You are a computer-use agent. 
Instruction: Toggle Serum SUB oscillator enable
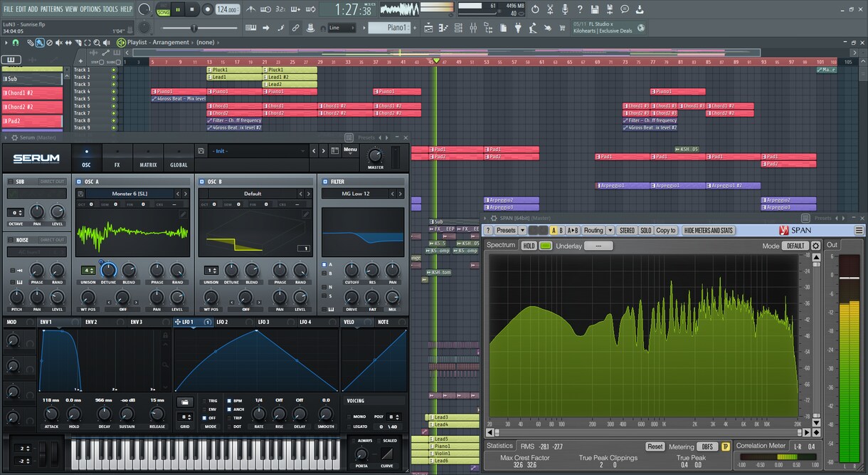(11, 182)
